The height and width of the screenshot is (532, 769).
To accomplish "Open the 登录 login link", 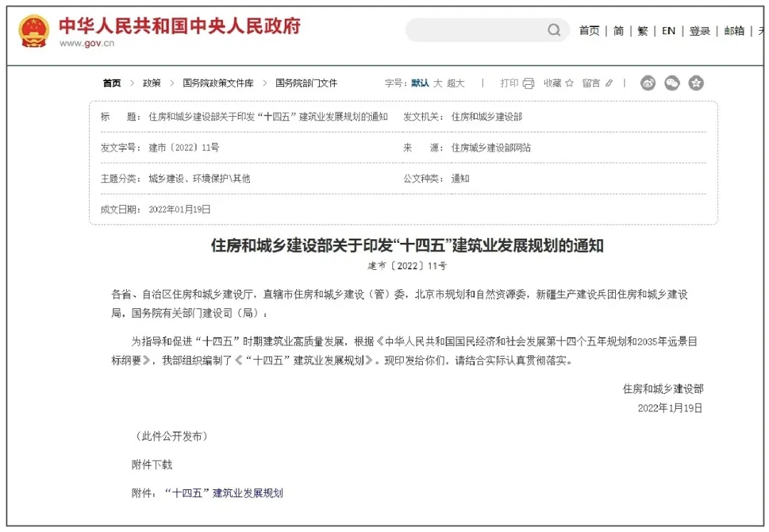I will pos(699,31).
